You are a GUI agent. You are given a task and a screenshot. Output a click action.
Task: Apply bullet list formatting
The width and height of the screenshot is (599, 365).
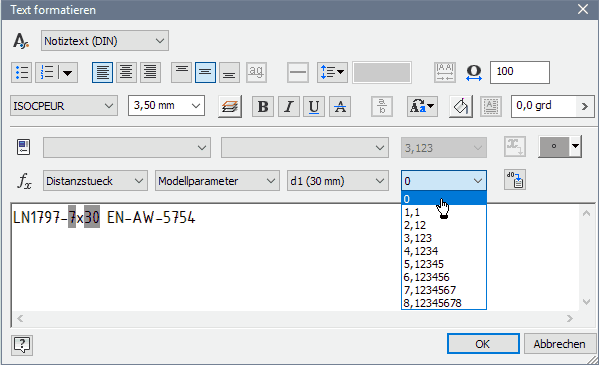point(21,72)
